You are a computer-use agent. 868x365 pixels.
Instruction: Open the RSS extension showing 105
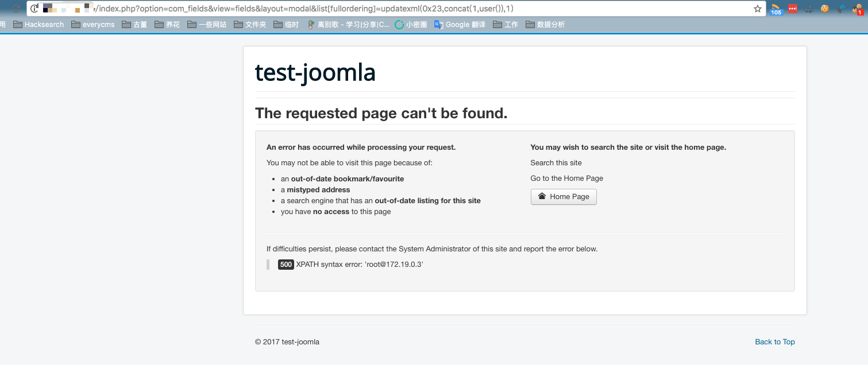(x=776, y=9)
